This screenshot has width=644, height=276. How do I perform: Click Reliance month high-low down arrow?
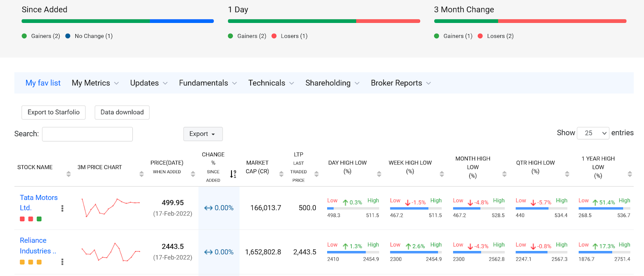(x=471, y=246)
